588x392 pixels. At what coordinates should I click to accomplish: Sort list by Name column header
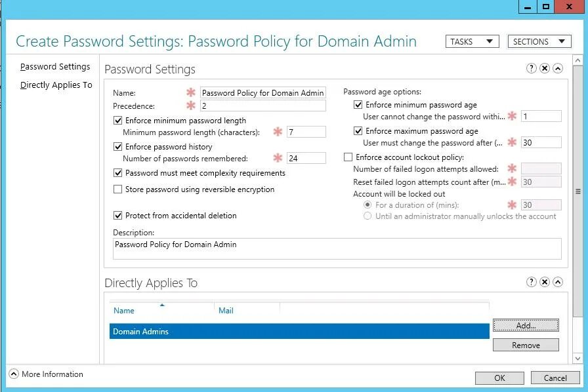click(124, 311)
